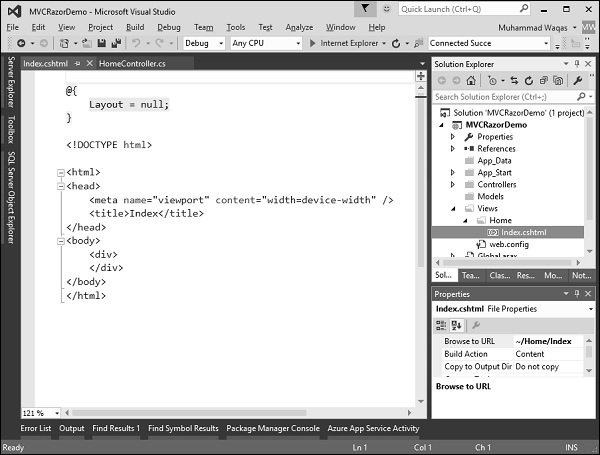Collapse the body tag outlining region

tap(60, 241)
